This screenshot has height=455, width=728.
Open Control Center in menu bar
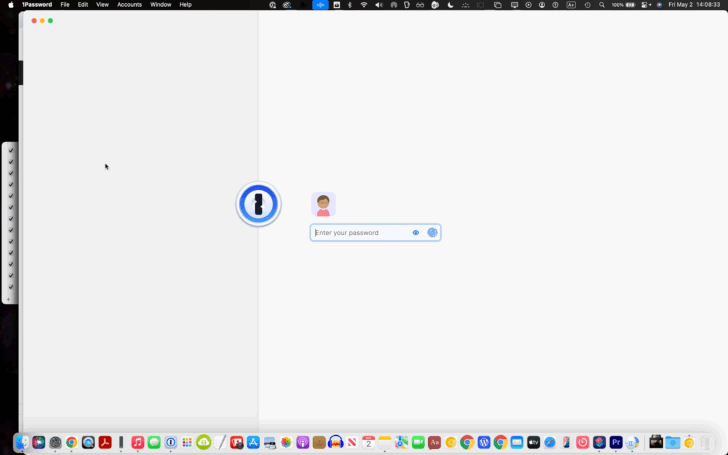[646, 5]
